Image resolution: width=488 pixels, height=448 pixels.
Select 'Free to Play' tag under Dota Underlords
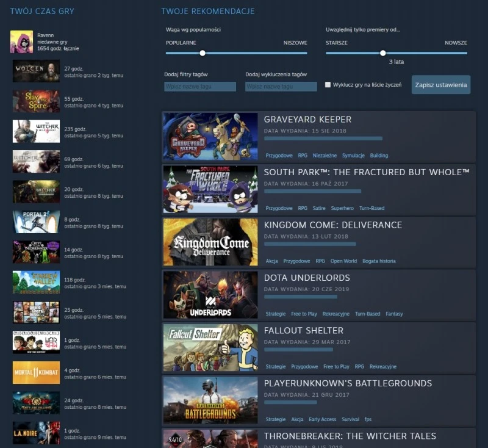pos(304,314)
